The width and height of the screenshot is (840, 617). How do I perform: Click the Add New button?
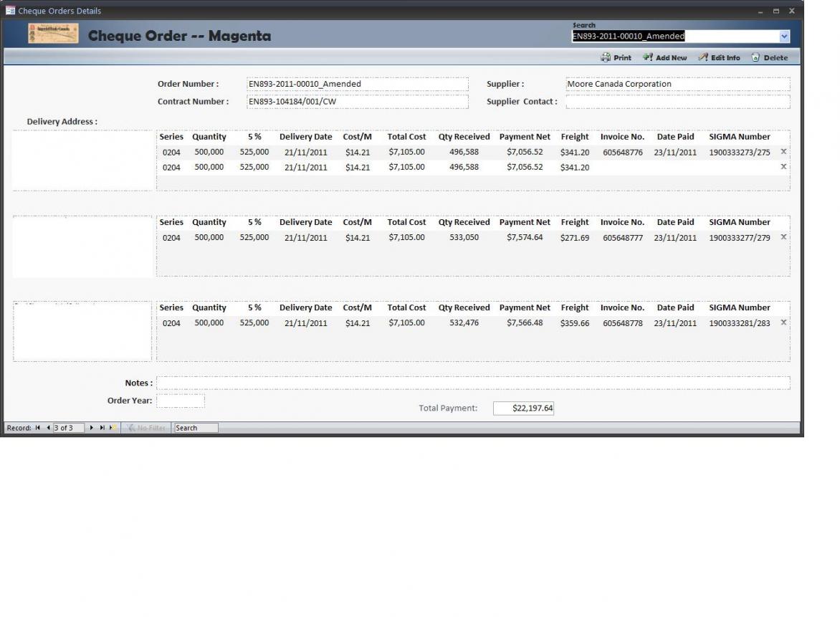click(x=664, y=57)
